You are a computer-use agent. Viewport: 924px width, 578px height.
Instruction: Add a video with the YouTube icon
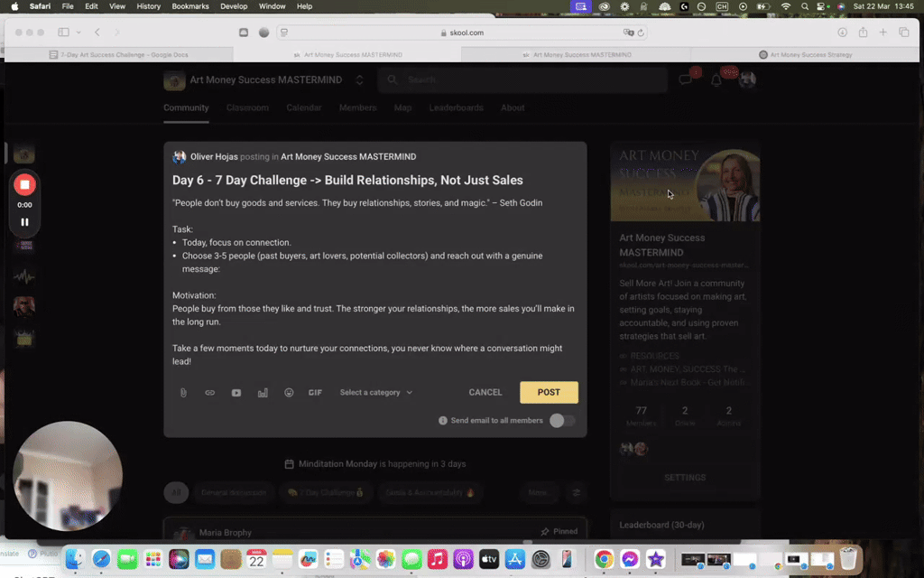pyautogui.click(x=236, y=393)
